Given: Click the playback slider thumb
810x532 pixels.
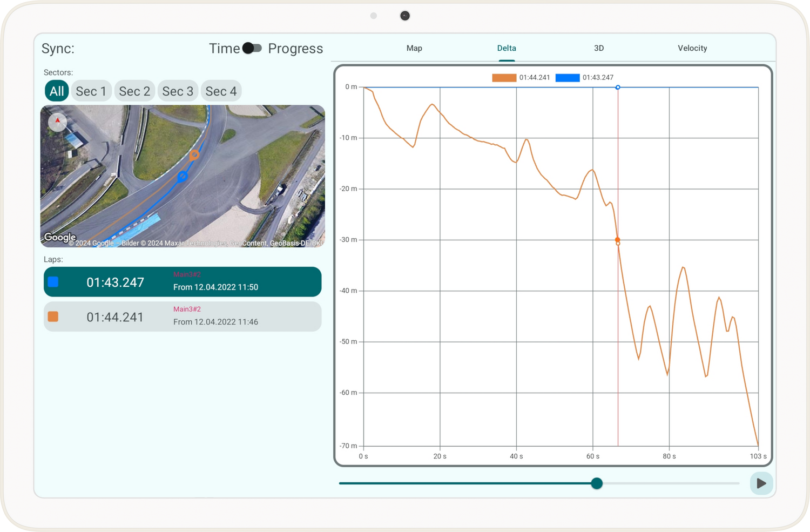Looking at the screenshot, I should pyautogui.click(x=597, y=483).
